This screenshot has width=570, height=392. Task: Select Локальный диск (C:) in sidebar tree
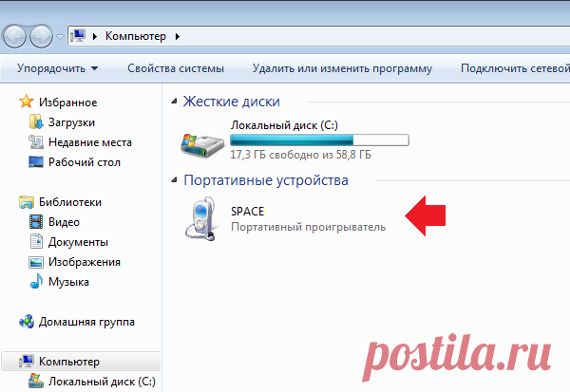tap(102, 382)
